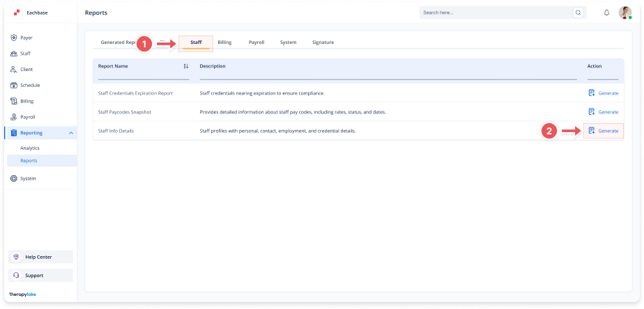Click the Client person icon
Image resolution: width=644 pixels, height=309 pixels.
coord(13,70)
